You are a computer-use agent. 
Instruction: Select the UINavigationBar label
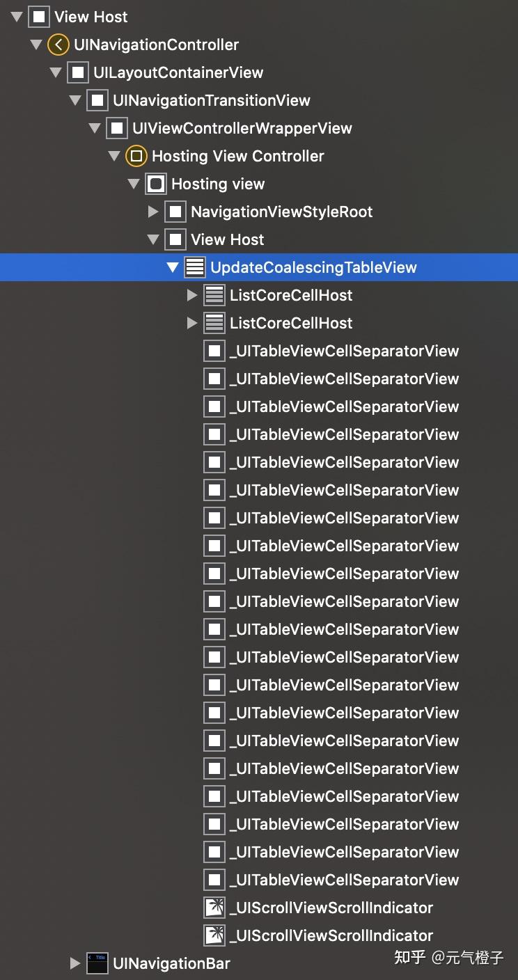point(171,964)
